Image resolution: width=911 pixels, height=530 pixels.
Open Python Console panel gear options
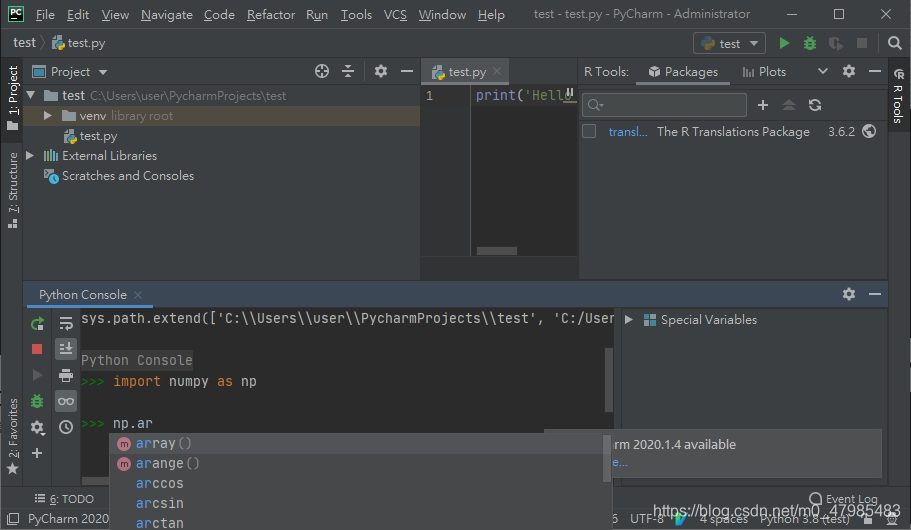tap(849, 294)
